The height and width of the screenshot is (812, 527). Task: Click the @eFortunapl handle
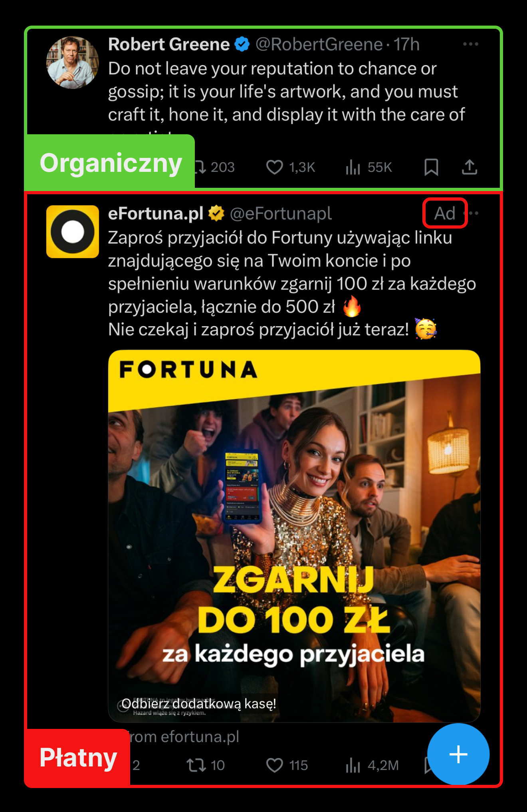281,213
